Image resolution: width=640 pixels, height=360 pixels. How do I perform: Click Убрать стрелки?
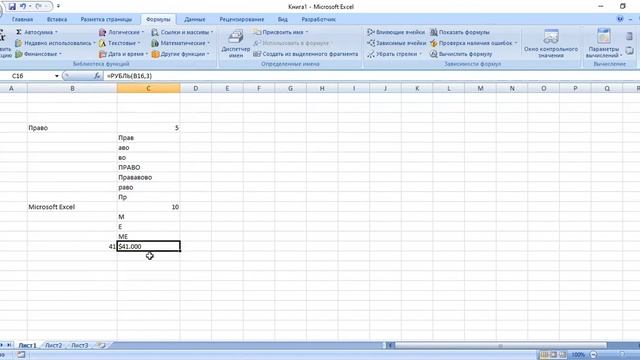pos(394,54)
